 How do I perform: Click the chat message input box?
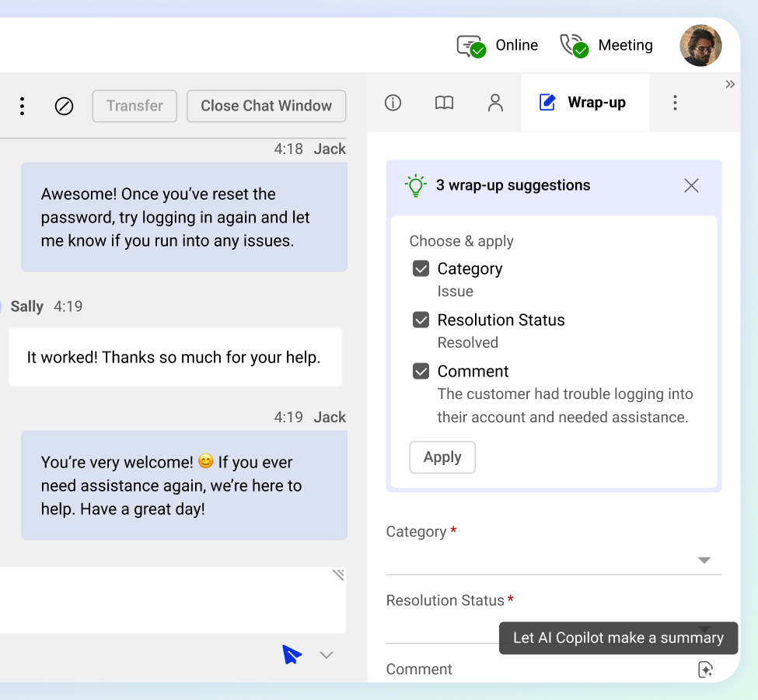tap(171, 600)
